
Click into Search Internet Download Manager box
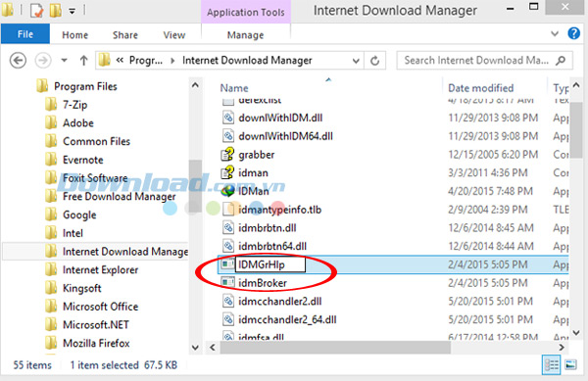tap(484, 61)
